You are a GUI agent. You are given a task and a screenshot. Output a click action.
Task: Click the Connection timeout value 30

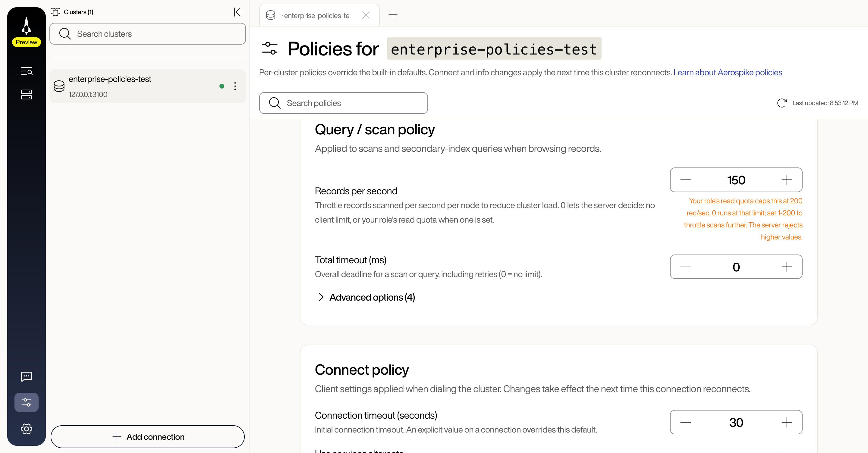point(736,422)
